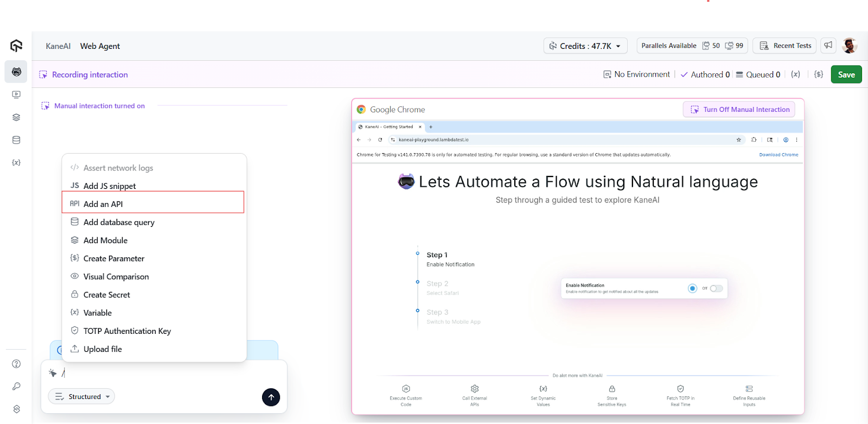Select the Enable Notification radio button
This screenshot has width=868, height=424.
tap(692, 288)
